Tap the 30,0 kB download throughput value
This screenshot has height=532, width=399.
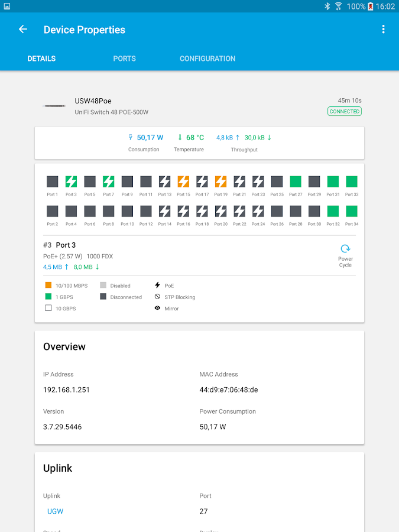tap(254, 137)
